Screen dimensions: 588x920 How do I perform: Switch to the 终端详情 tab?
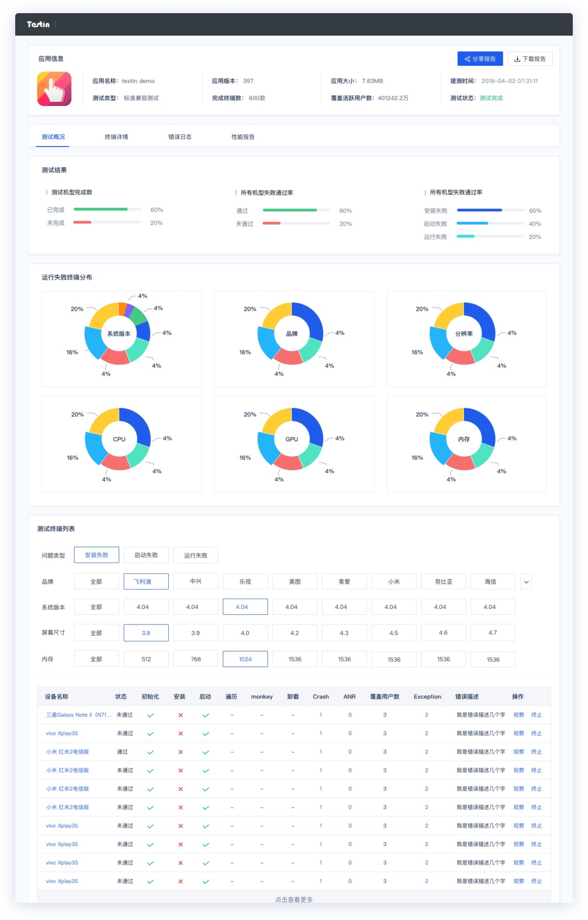(x=116, y=137)
